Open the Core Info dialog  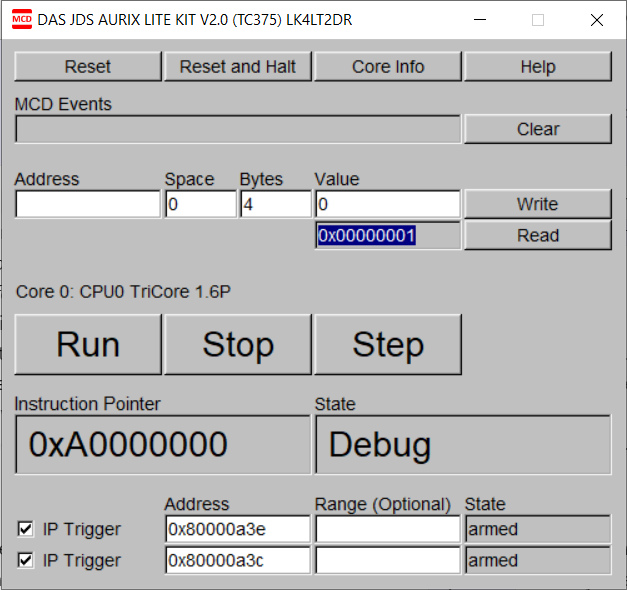pos(388,66)
